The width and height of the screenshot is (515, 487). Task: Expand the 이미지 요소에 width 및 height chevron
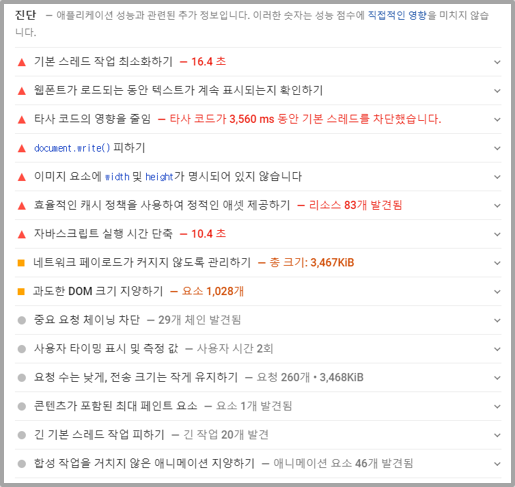pos(497,177)
